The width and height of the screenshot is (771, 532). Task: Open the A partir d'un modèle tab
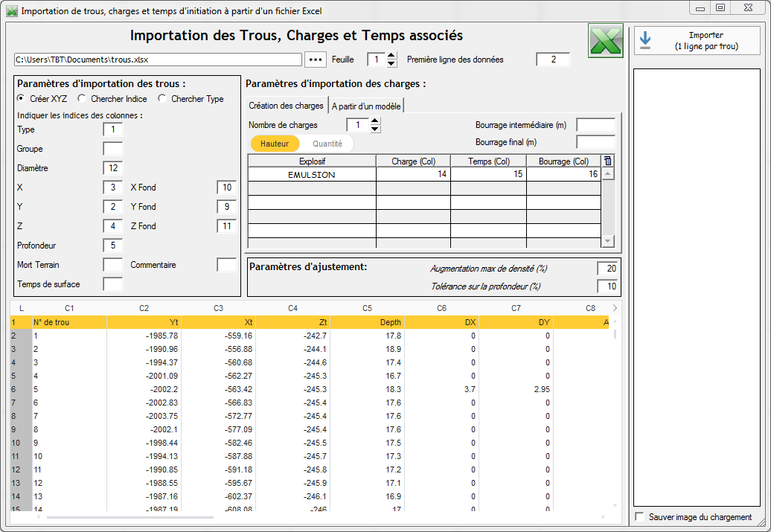point(366,106)
